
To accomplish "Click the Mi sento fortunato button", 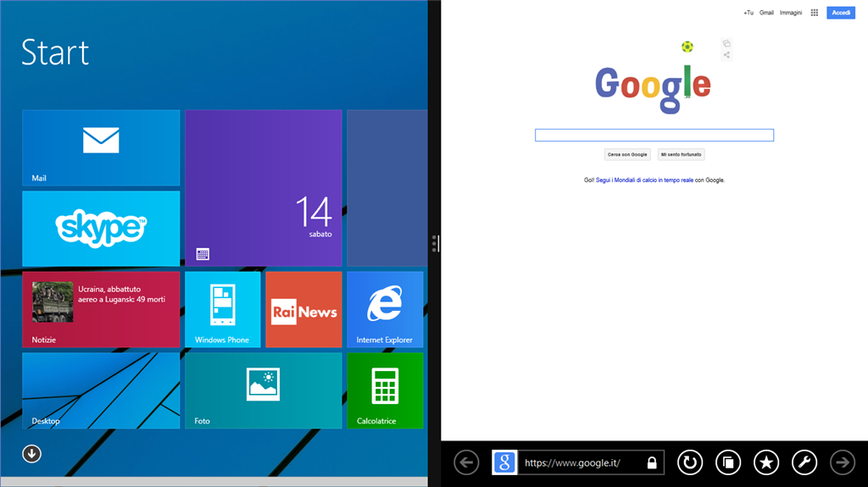I will tap(681, 154).
